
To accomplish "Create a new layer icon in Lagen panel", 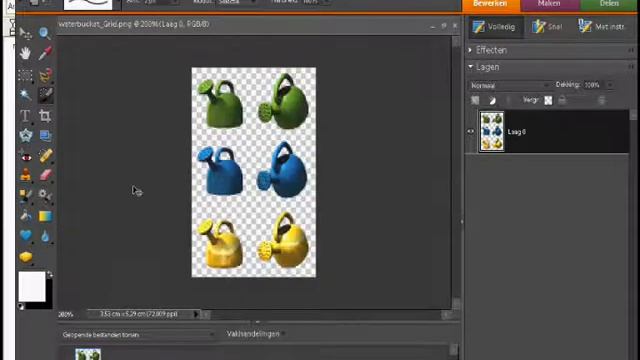I will 475,100.
